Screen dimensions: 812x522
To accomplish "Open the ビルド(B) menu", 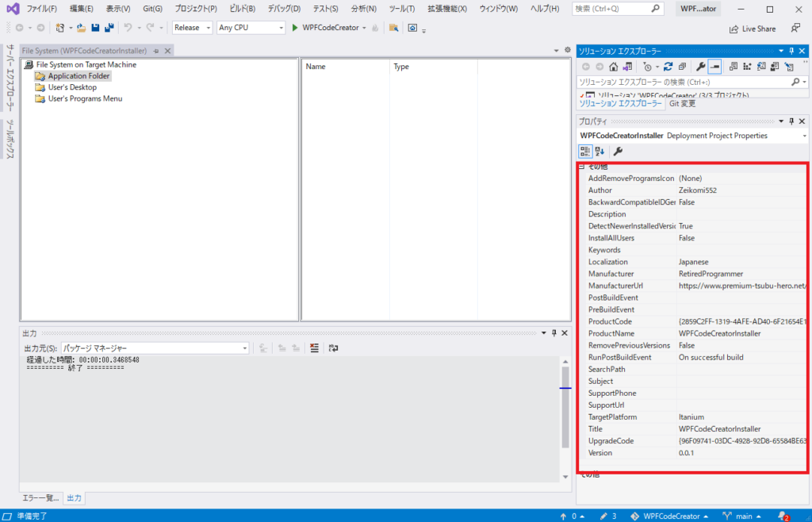I will [x=243, y=9].
